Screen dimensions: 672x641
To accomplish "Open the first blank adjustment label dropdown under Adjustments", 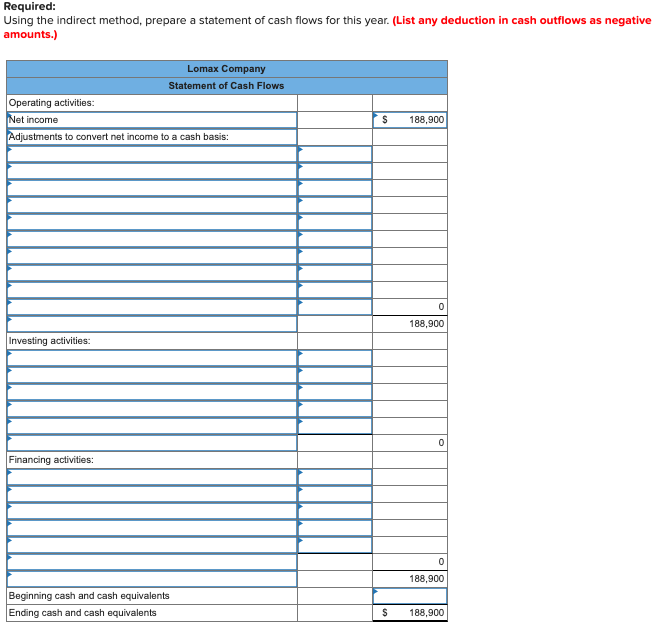I will [x=152, y=154].
